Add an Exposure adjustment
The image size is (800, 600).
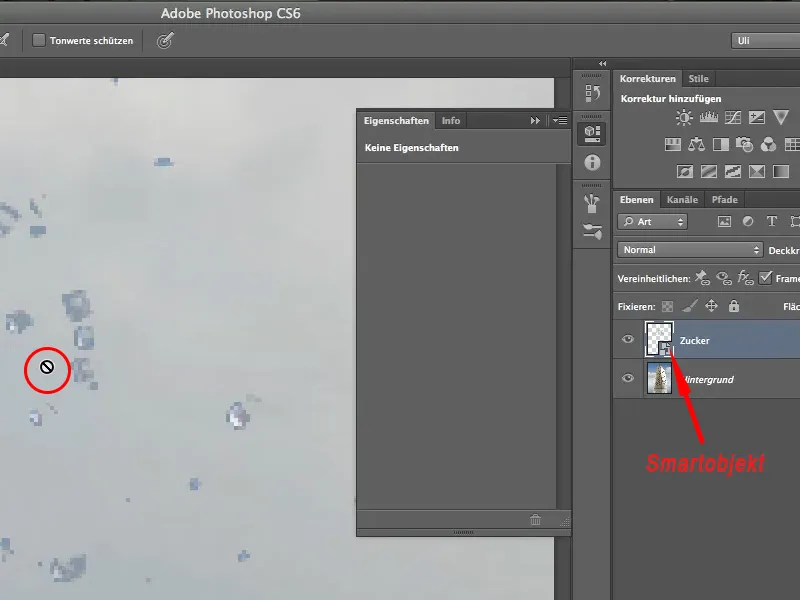click(x=757, y=118)
